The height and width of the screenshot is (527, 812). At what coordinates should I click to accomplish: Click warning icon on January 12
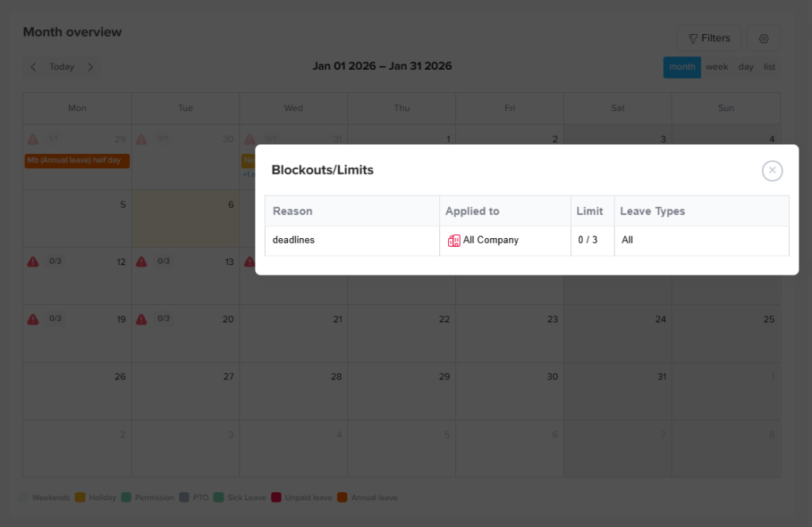33,262
